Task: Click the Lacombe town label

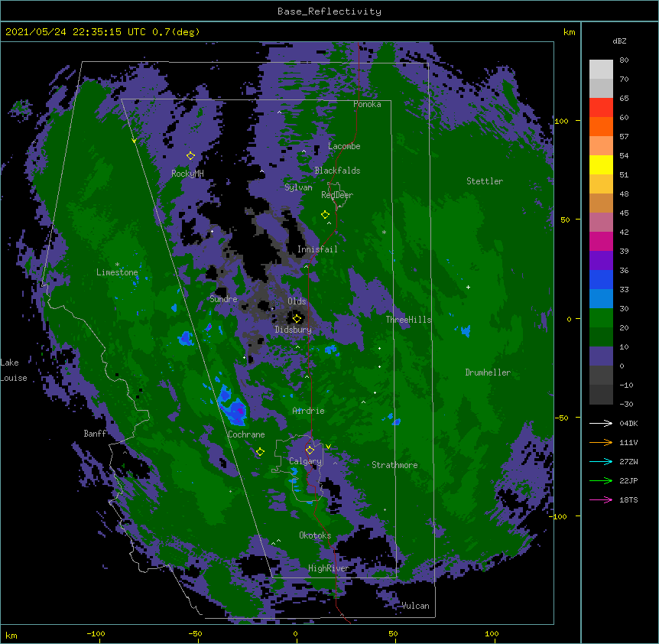Action: (x=344, y=146)
